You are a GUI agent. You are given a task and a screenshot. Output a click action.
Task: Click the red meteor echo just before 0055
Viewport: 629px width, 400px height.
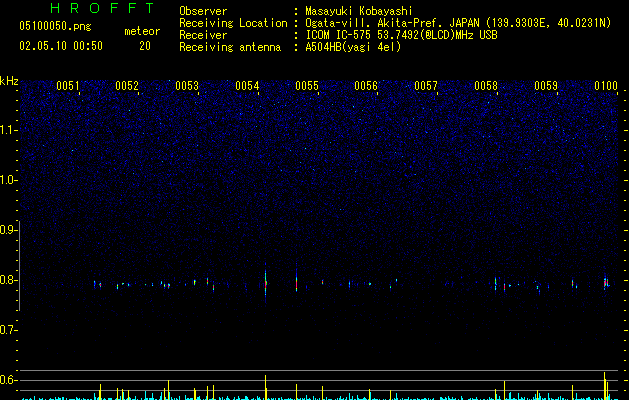(296, 281)
